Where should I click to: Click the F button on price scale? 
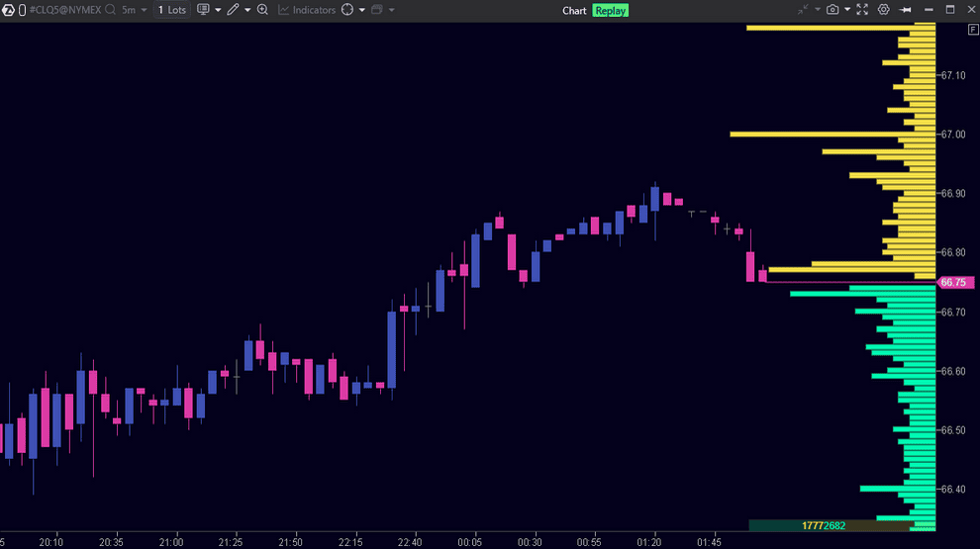click(x=973, y=30)
